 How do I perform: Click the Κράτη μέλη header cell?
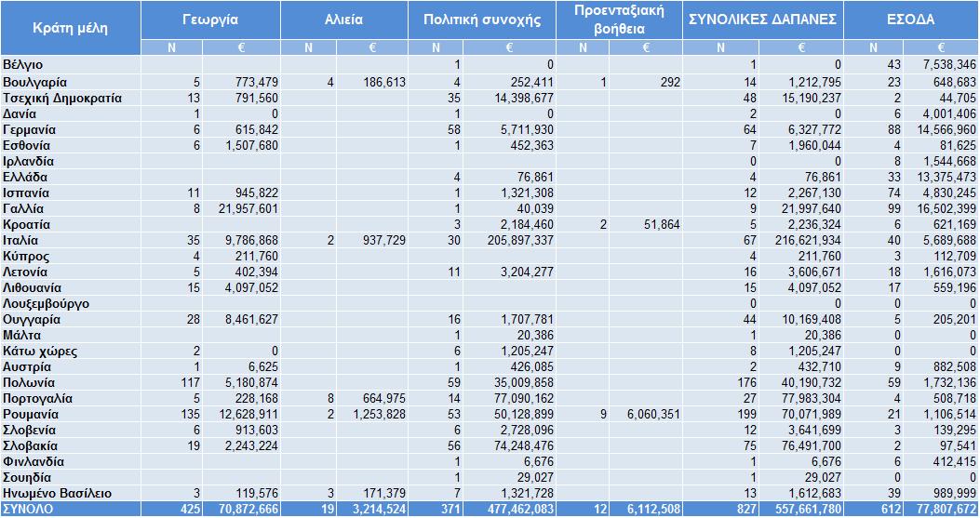coord(70,28)
